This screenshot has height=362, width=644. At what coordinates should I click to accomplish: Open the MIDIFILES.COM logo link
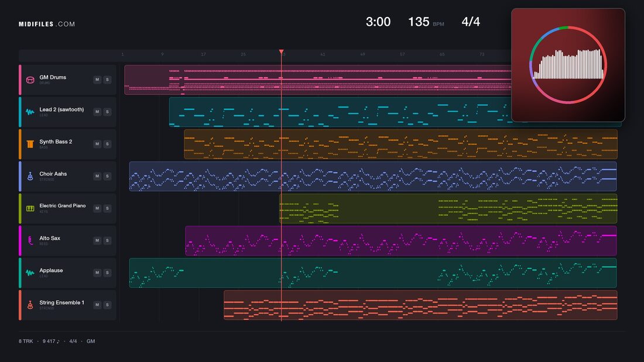[x=47, y=24]
